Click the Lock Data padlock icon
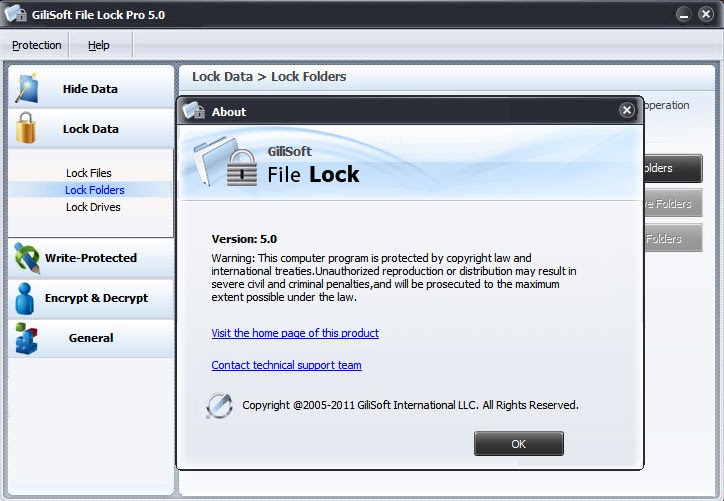 pos(26,128)
